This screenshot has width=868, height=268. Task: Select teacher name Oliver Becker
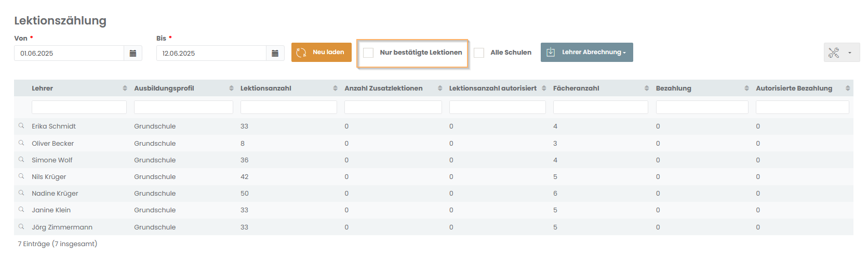click(x=52, y=143)
